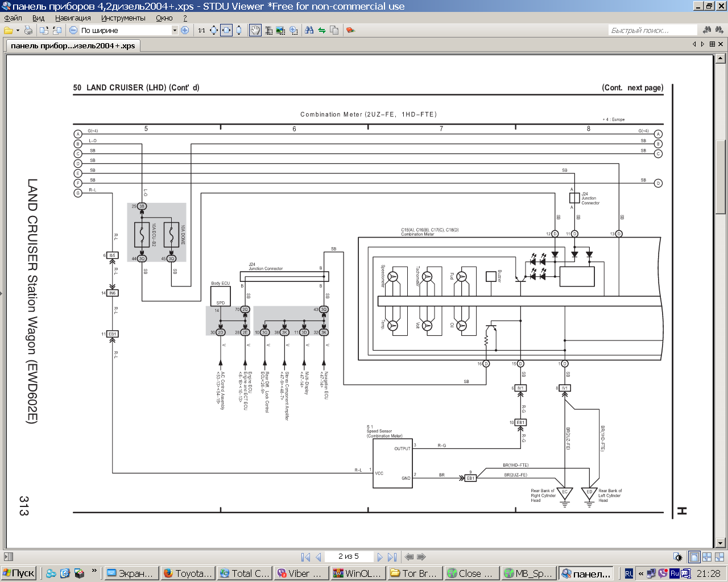This screenshot has width=728, height=582.
Task: Toggle the Hand pan tool
Action: click(255, 30)
